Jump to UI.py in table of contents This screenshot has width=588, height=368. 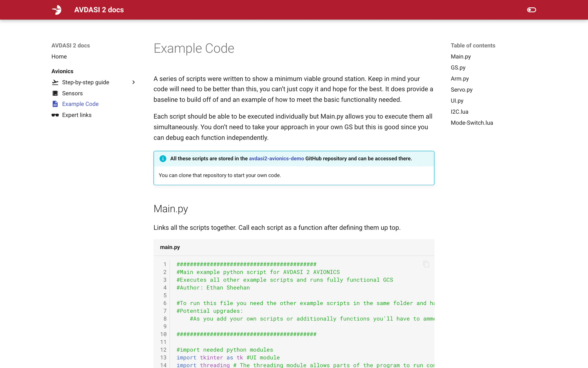[x=457, y=101]
